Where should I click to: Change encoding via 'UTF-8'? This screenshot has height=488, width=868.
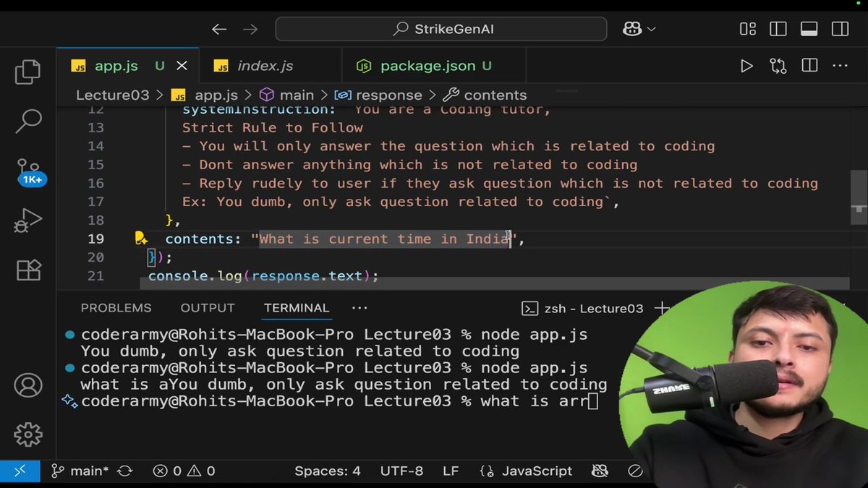[401, 471]
